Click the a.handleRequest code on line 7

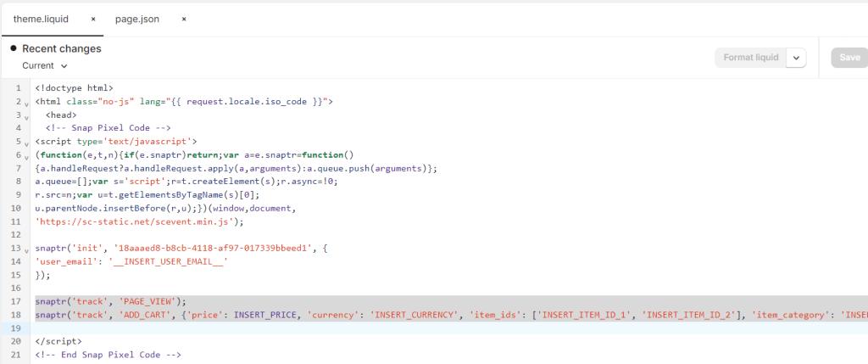(x=236, y=168)
